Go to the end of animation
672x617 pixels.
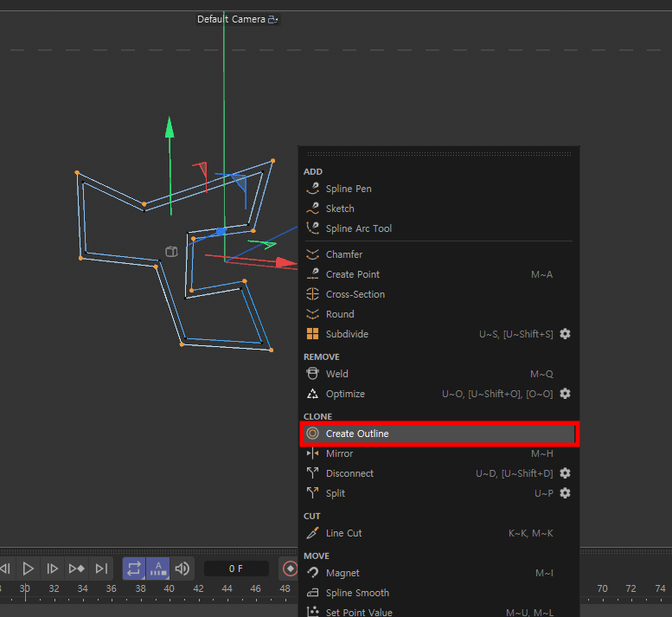click(101, 569)
